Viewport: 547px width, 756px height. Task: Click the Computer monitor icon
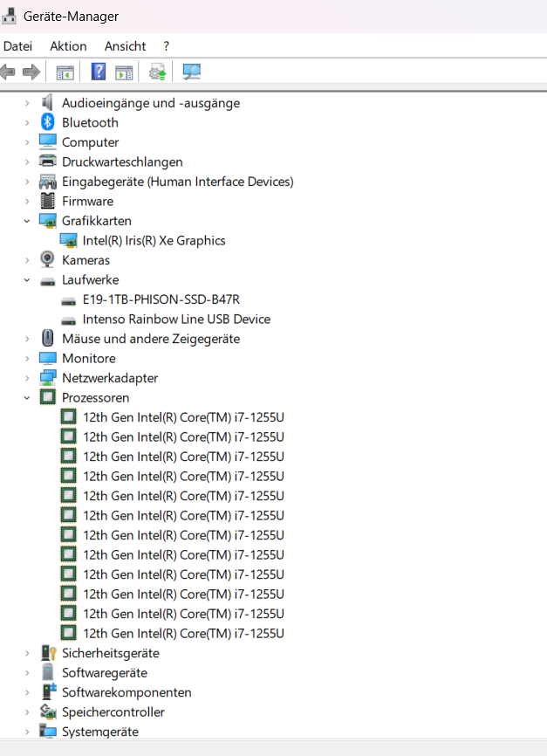(x=48, y=141)
